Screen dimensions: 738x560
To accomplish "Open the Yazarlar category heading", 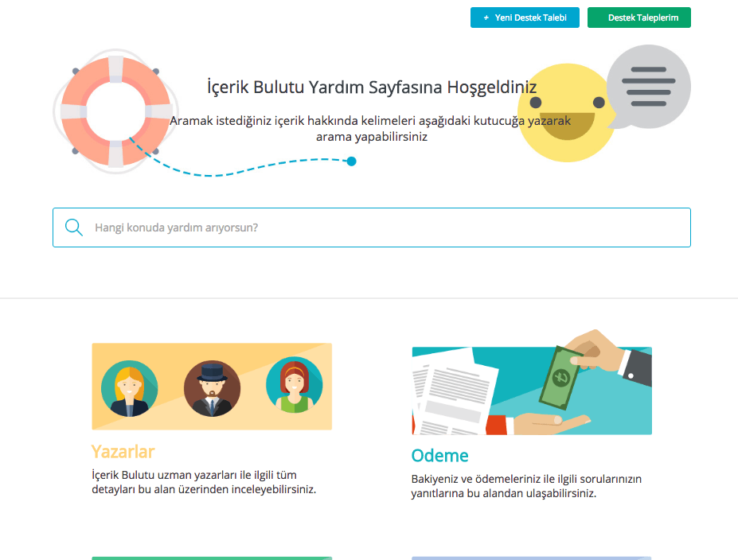I will click(123, 452).
